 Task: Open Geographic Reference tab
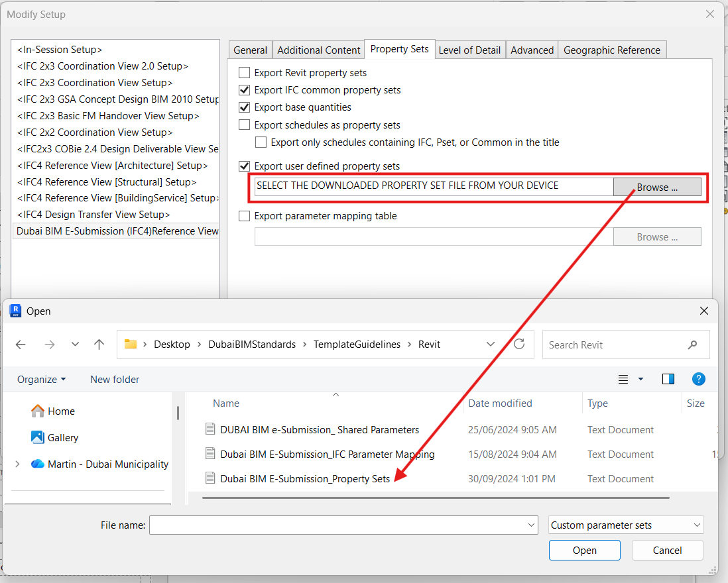point(612,50)
